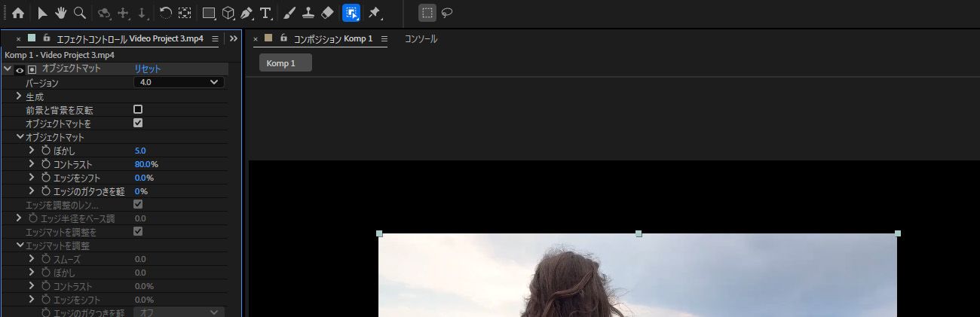Screen dimensions: 980x317
Task: Select the エフェクトコントロール Video Project 3.mp4 tab
Action: pos(130,38)
